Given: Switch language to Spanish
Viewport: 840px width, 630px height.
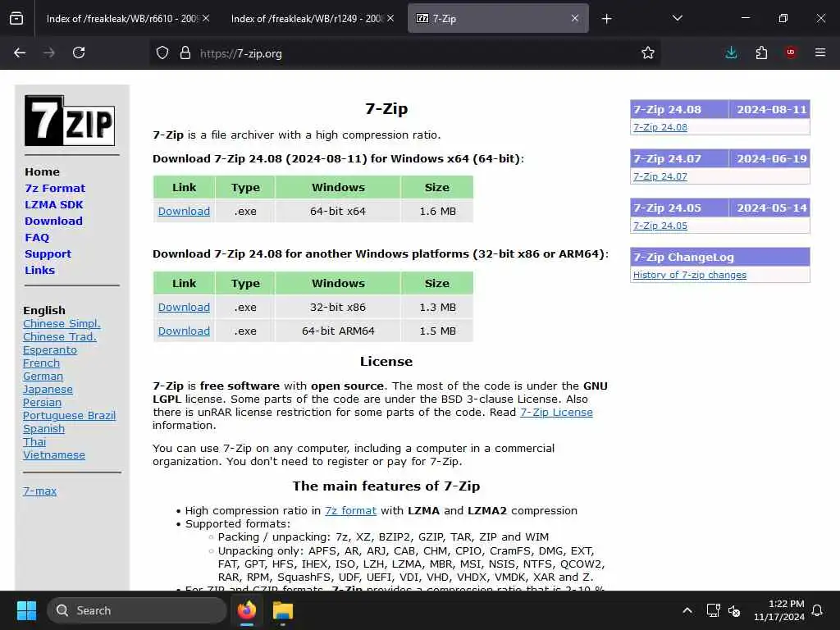Looking at the screenshot, I should coord(44,428).
